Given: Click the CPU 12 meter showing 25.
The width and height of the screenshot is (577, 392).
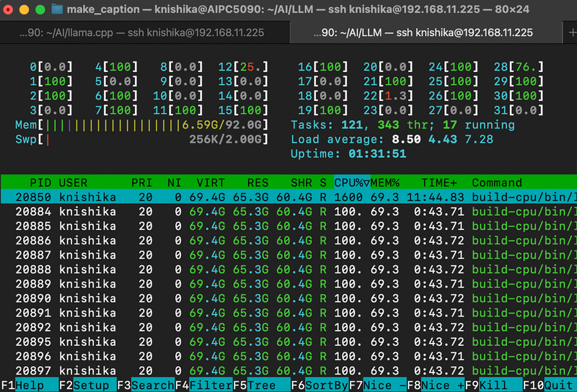Looking at the screenshot, I should (243, 67).
